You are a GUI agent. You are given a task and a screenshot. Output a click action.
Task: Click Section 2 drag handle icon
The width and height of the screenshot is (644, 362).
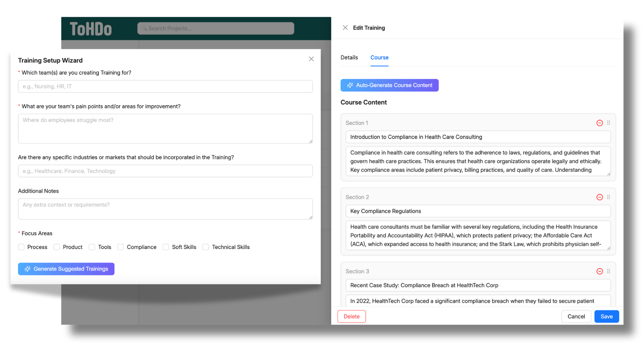(x=608, y=197)
